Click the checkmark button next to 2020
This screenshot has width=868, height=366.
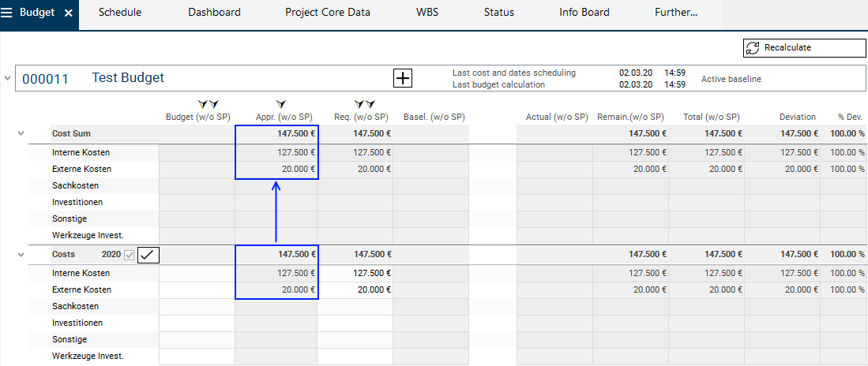148,254
